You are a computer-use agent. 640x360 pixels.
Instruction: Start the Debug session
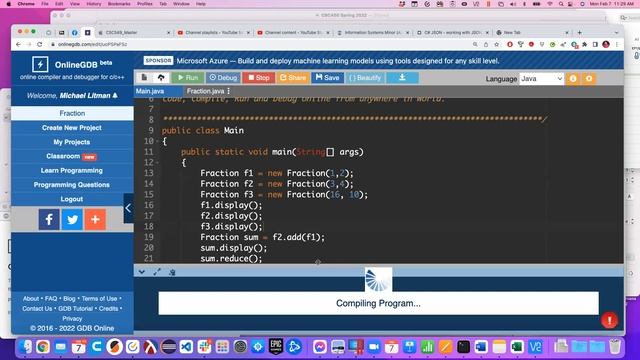(x=223, y=78)
